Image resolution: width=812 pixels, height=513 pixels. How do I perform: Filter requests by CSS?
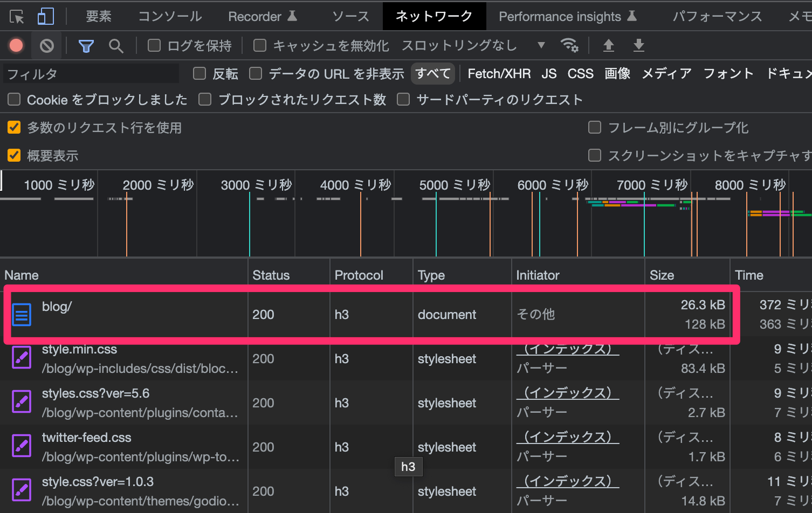(x=581, y=73)
